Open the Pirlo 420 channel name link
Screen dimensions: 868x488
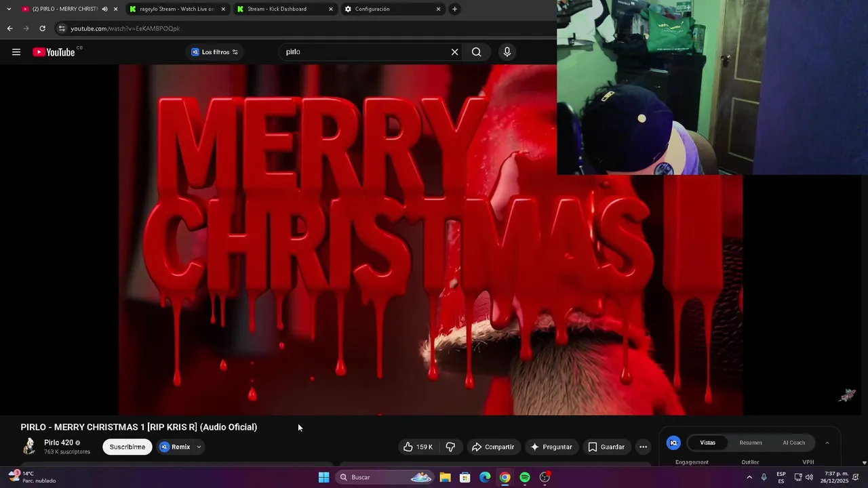(58, 443)
